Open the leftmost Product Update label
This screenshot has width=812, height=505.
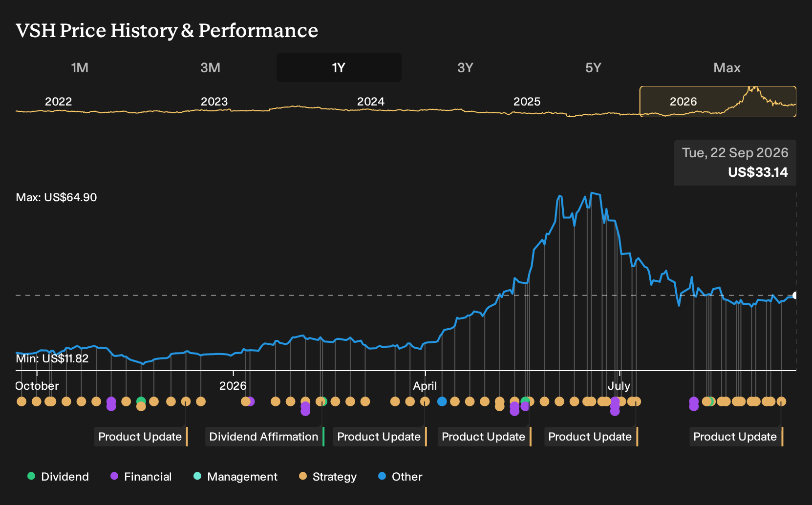(x=141, y=437)
